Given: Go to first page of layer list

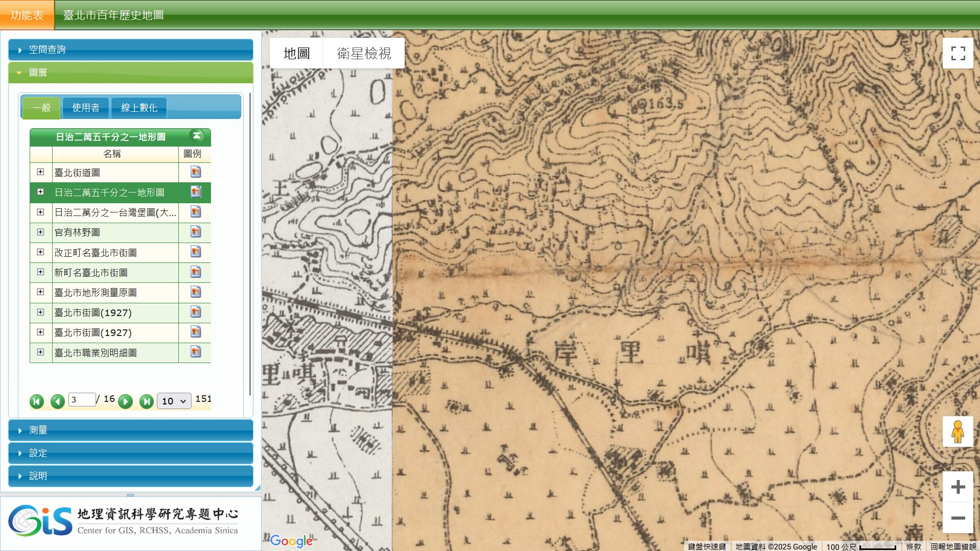Looking at the screenshot, I should (x=37, y=401).
